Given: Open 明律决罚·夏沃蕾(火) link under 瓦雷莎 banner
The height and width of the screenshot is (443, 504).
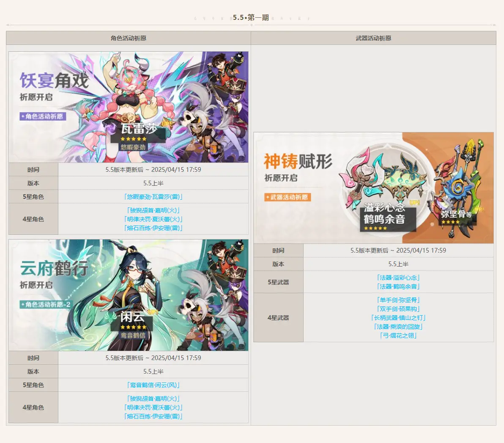Looking at the screenshot, I should pos(153,219).
